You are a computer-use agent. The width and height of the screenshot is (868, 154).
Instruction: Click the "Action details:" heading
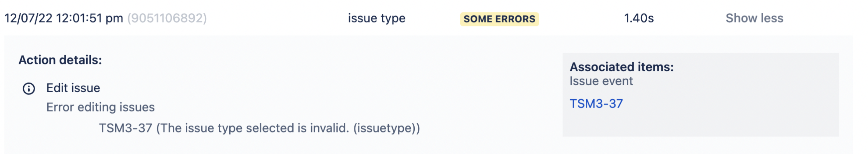point(60,60)
